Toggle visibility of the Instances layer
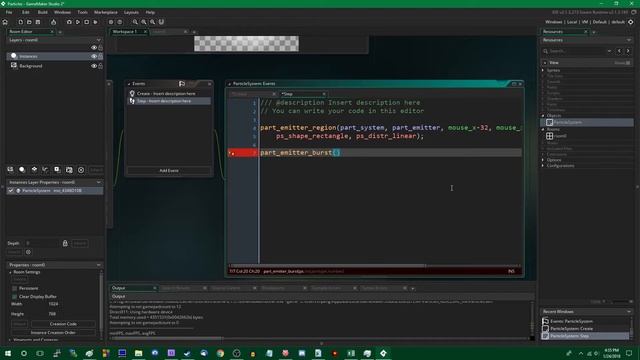 tap(94, 56)
